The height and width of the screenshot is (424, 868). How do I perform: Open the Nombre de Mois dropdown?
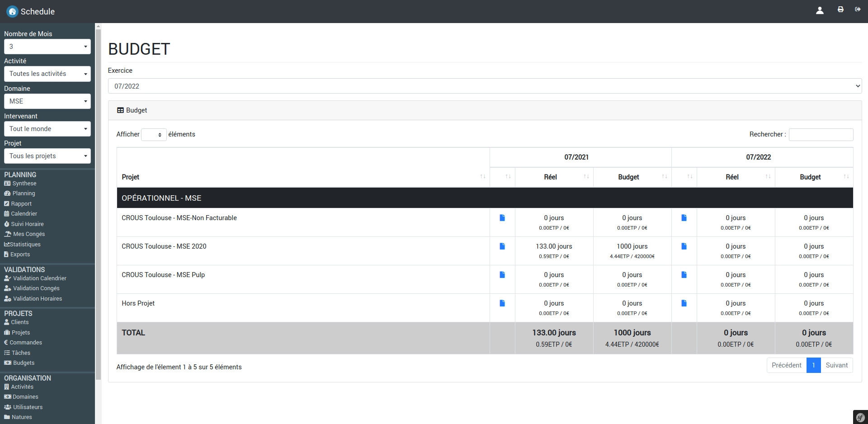47,47
